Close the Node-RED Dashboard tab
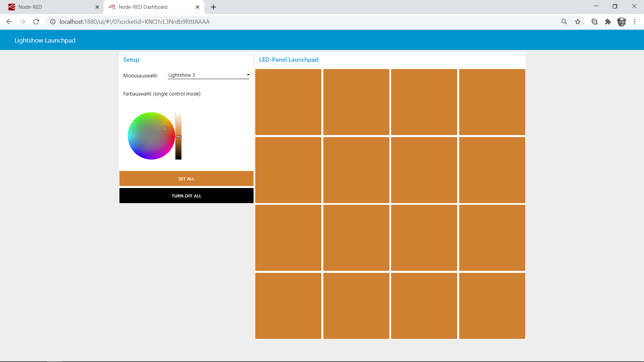 198,7
